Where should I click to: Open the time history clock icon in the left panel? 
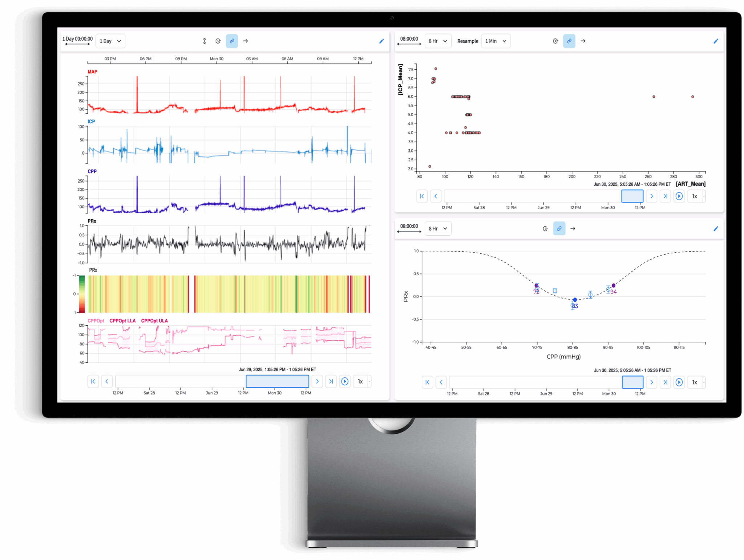click(x=218, y=41)
